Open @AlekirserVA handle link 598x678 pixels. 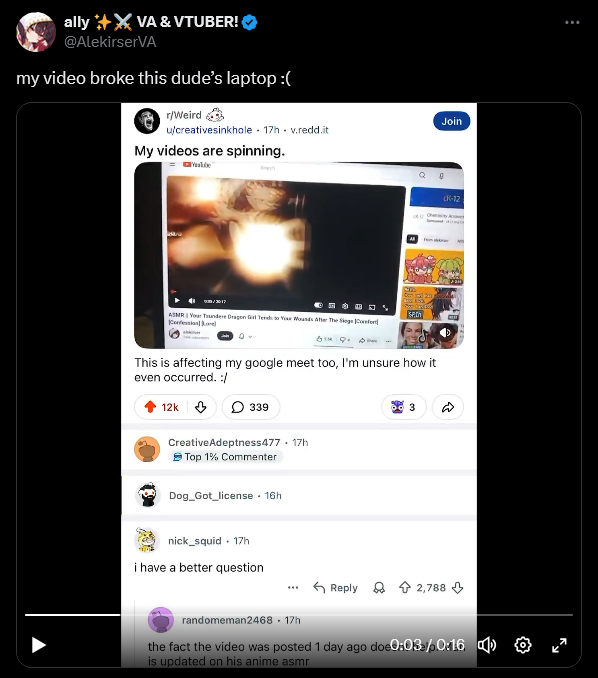pos(110,42)
